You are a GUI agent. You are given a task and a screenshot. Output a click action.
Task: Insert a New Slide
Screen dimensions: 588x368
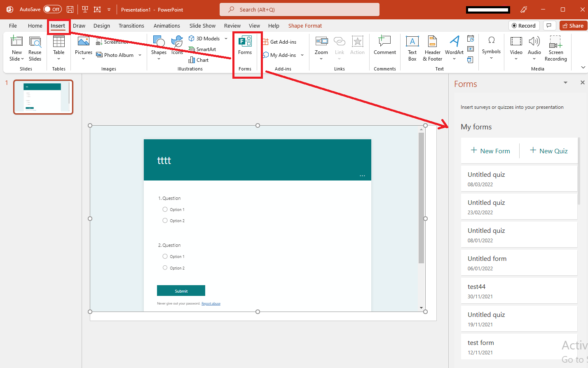(17, 49)
